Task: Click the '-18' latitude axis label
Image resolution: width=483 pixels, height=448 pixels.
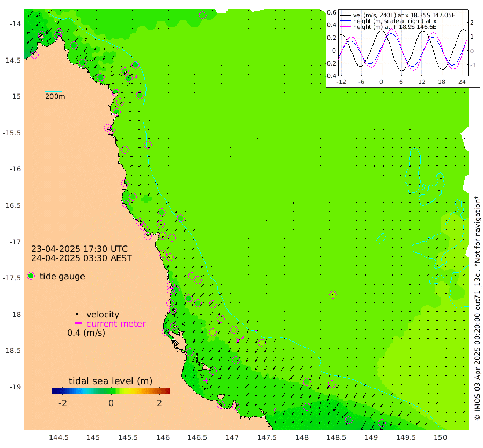Action: [15, 314]
